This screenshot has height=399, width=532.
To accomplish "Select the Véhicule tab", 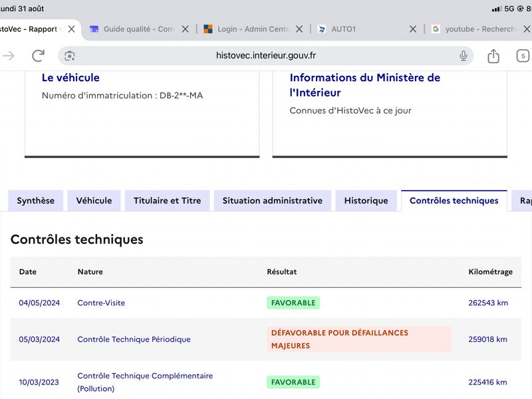I will [x=94, y=201].
